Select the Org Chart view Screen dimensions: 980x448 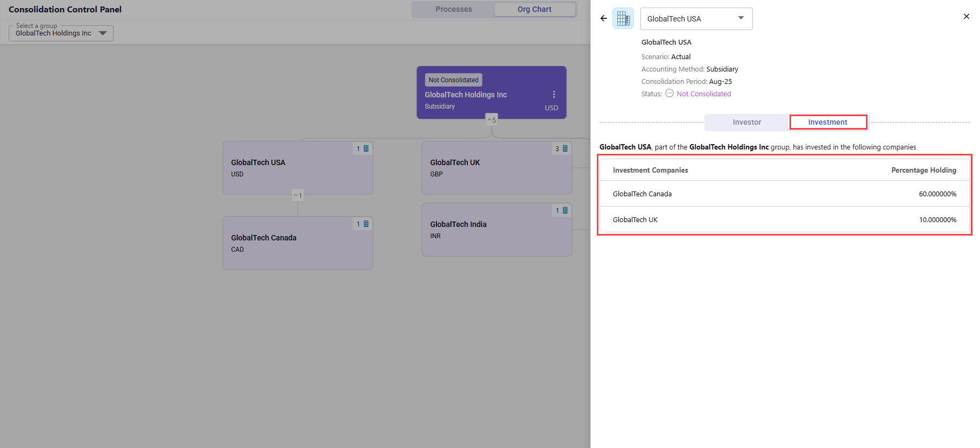tap(534, 9)
